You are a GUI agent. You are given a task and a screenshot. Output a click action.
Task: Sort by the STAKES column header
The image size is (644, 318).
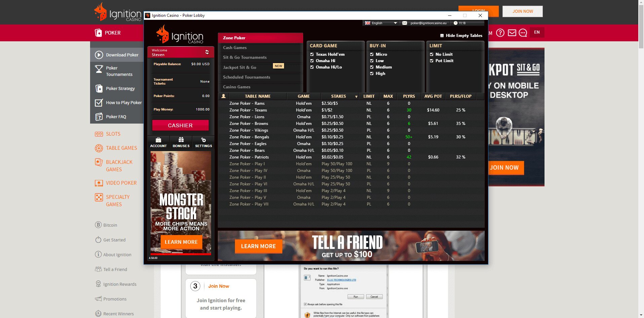pos(339,96)
